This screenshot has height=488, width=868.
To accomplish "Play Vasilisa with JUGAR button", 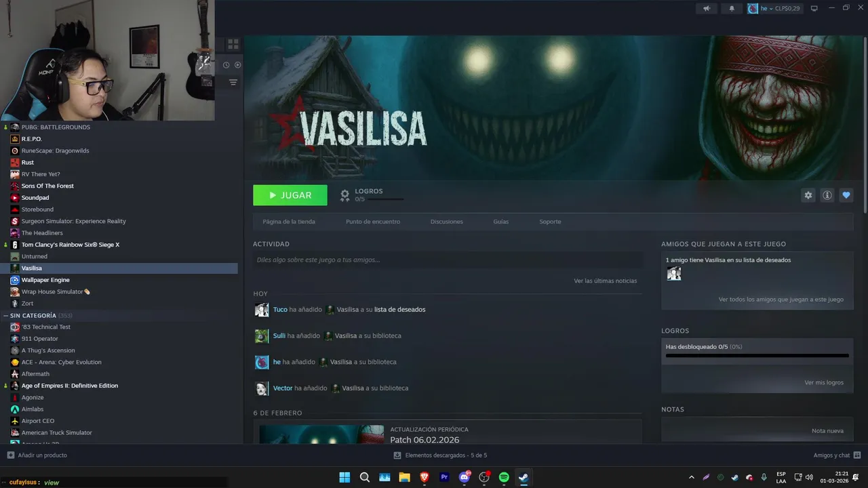I will click(x=290, y=195).
